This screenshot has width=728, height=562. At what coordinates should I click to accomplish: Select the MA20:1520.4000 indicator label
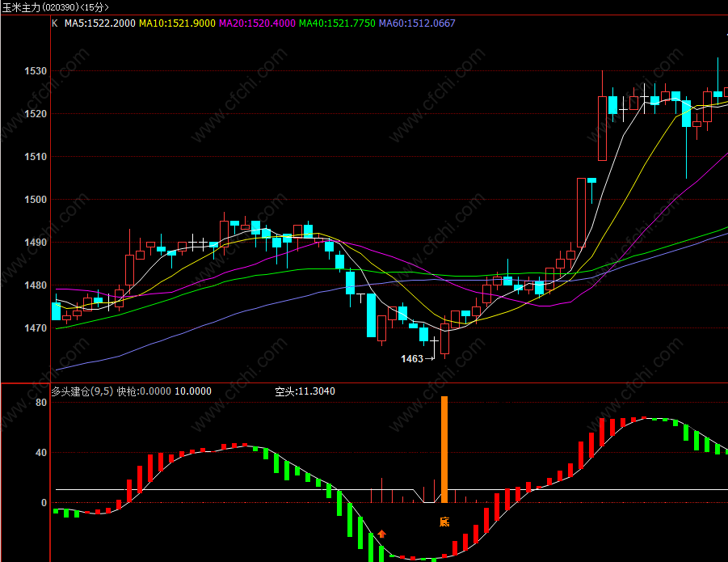click(257, 23)
